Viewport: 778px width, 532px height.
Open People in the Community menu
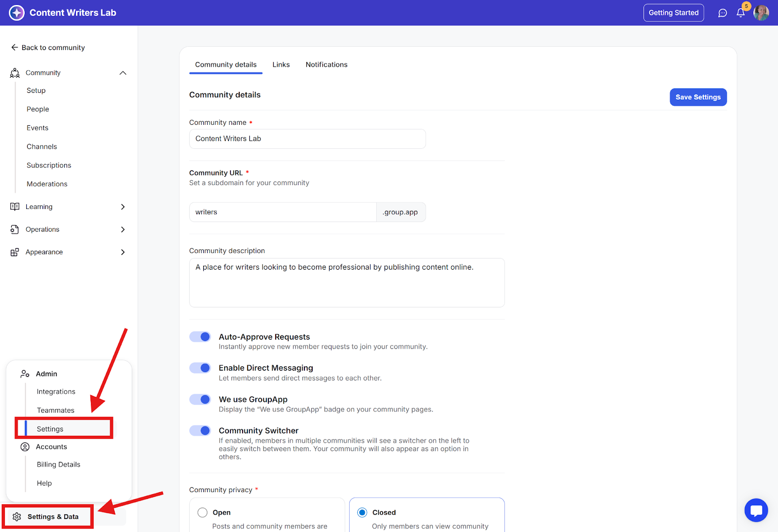(38, 109)
